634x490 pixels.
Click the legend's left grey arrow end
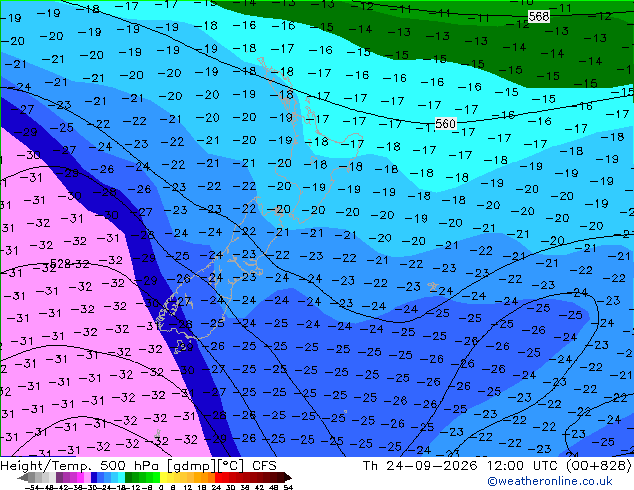(23, 477)
